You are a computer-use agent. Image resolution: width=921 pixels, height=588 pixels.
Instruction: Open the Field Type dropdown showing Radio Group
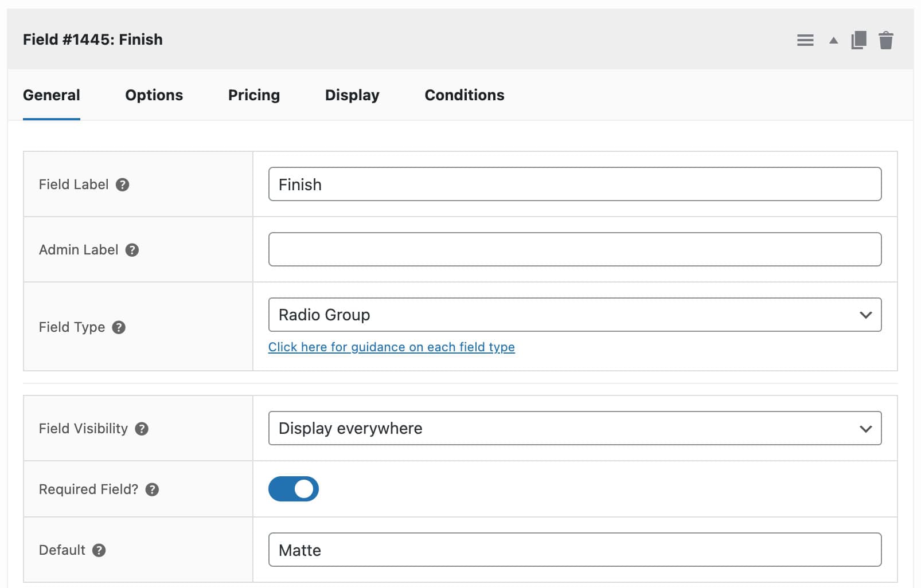point(575,314)
